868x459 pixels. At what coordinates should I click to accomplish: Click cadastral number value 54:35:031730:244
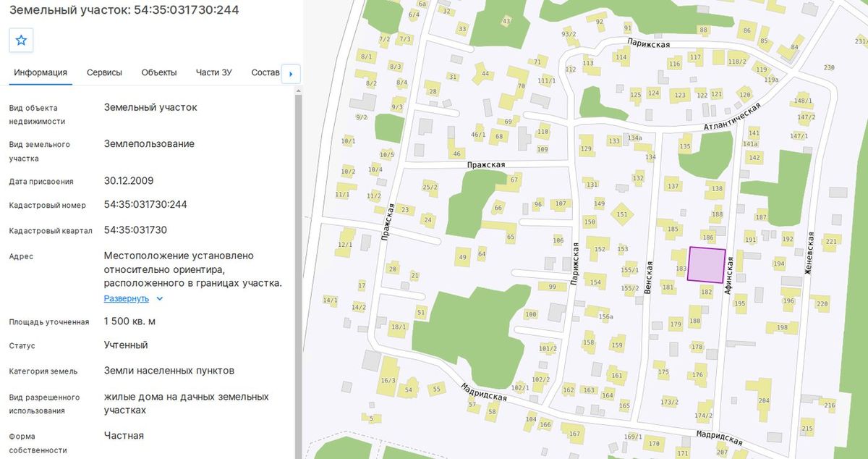(145, 205)
